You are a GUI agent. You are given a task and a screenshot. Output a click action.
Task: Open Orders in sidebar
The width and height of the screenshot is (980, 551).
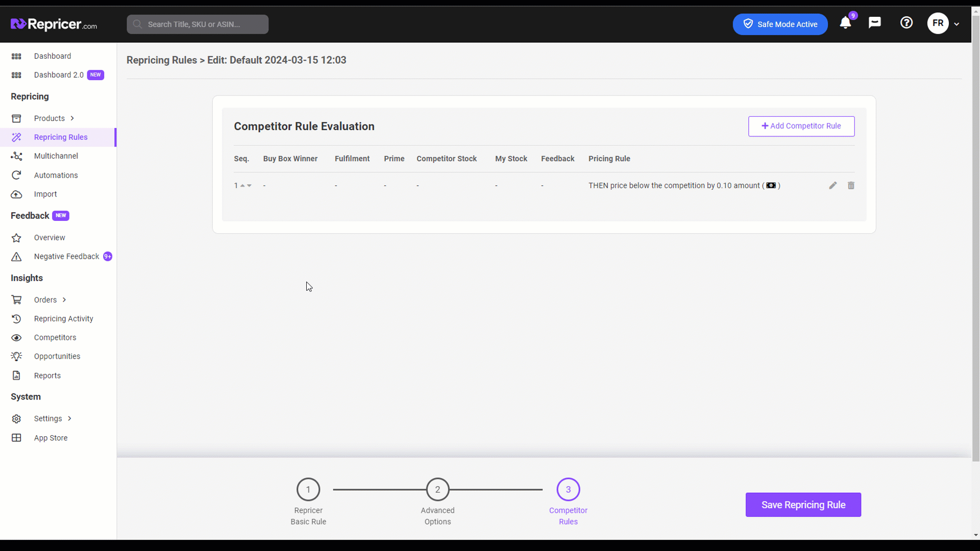(45, 300)
